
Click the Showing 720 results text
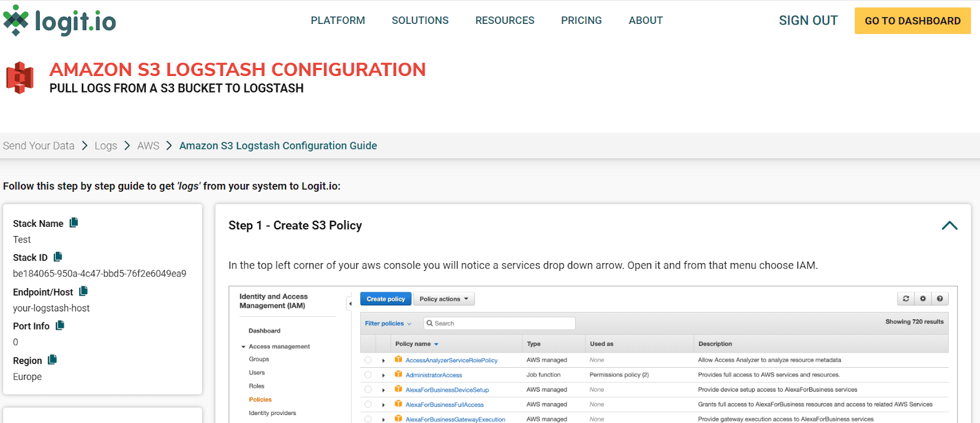click(x=914, y=322)
